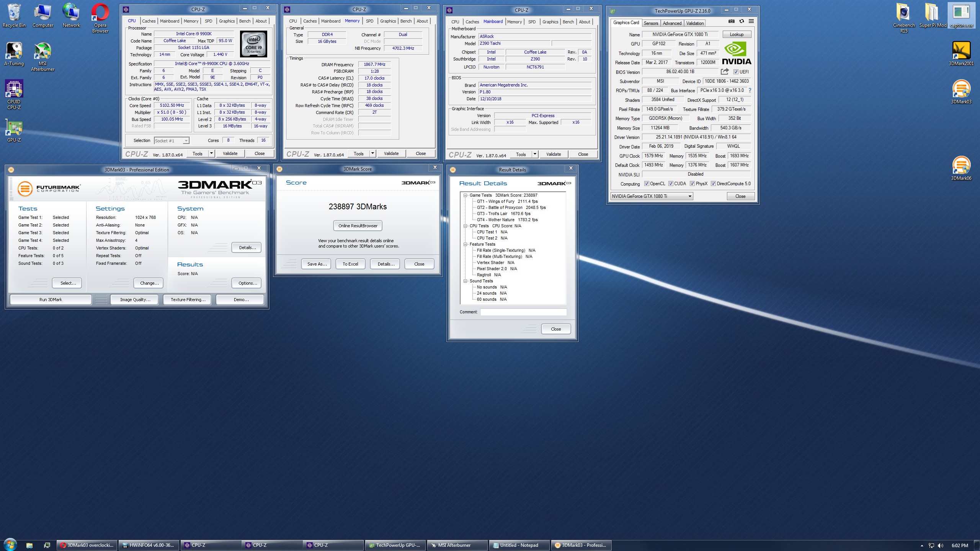Collapse the CPU Tests tree node
This screenshot has width=980, height=551.
[x=465, y=226]
